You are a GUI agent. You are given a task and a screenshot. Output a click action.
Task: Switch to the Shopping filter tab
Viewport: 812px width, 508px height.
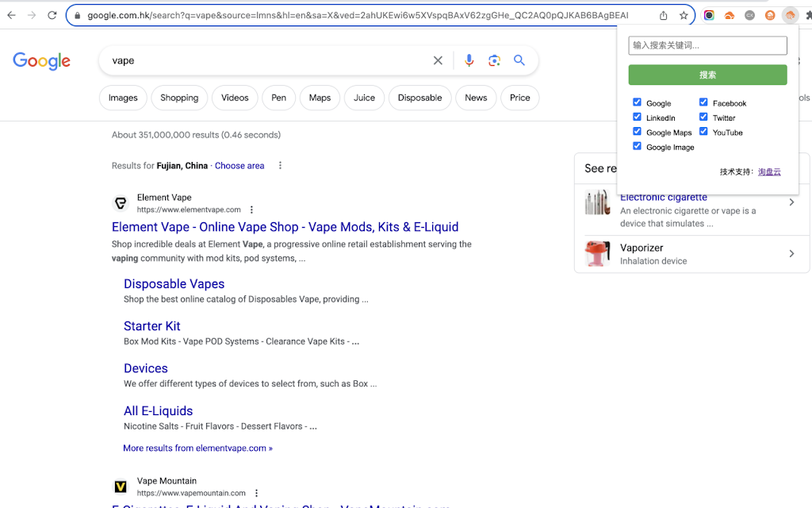click(179, 98)
